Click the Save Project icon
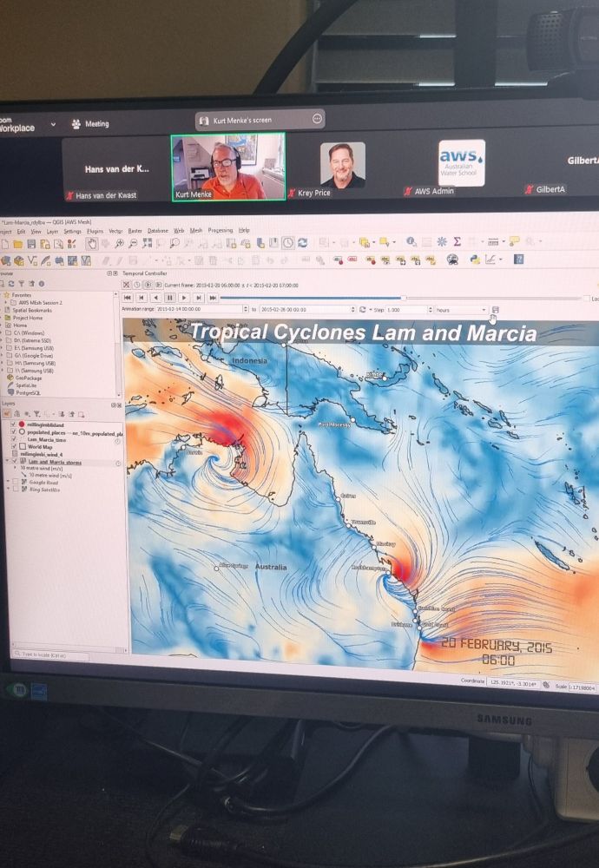Screen dimensions: 599x868 (x=31, y=244)
